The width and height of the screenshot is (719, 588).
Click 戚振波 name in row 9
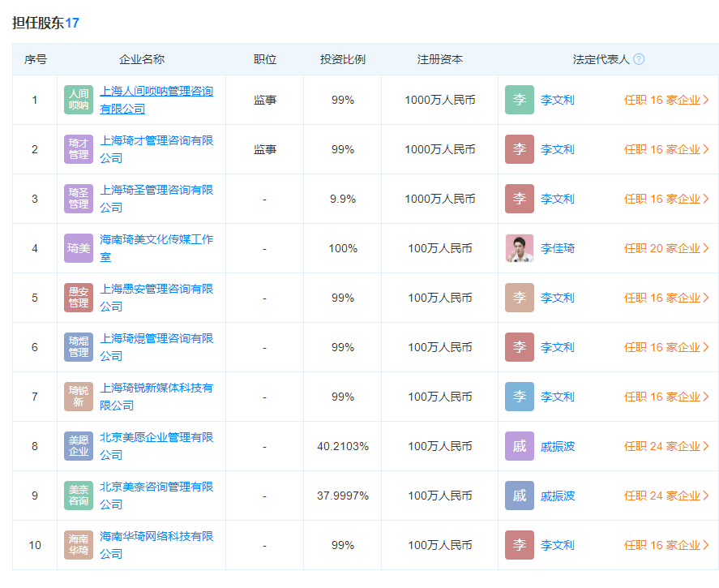point(558,496)
